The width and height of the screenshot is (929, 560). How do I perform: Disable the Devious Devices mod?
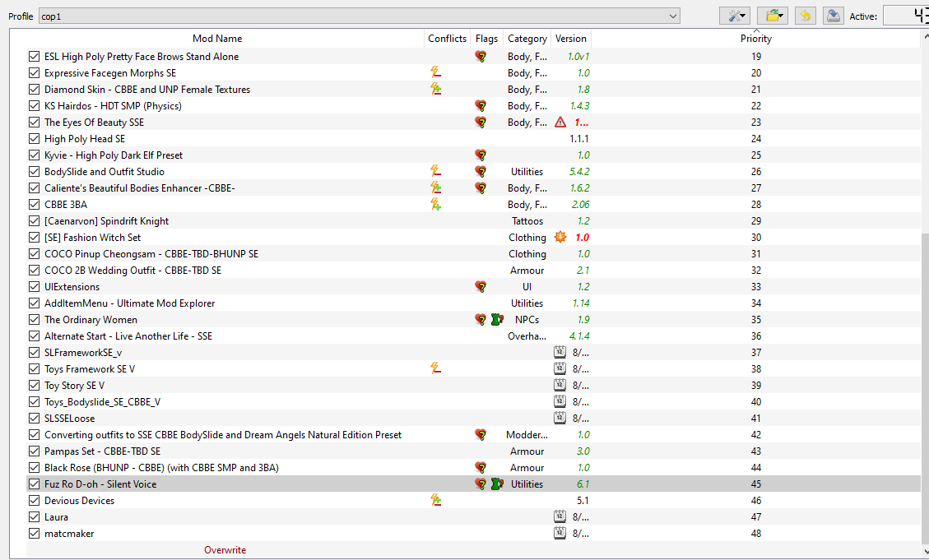click(x=35, y=501)
